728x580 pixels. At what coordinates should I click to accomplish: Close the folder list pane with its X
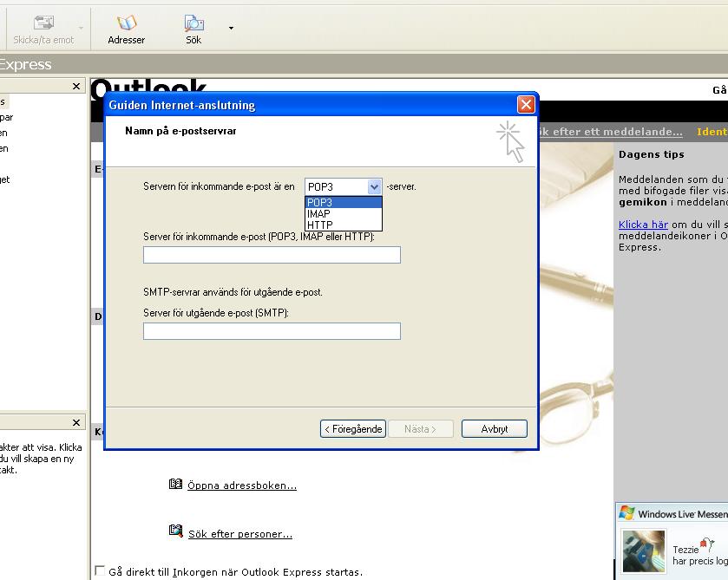[76, 87]
